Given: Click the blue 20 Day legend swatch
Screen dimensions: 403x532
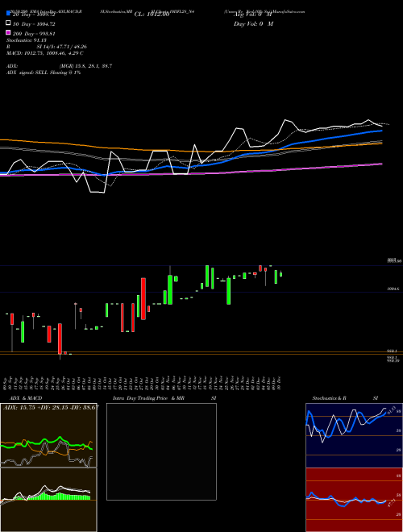Looking at the screenshot, I should (x=9, y=14).
